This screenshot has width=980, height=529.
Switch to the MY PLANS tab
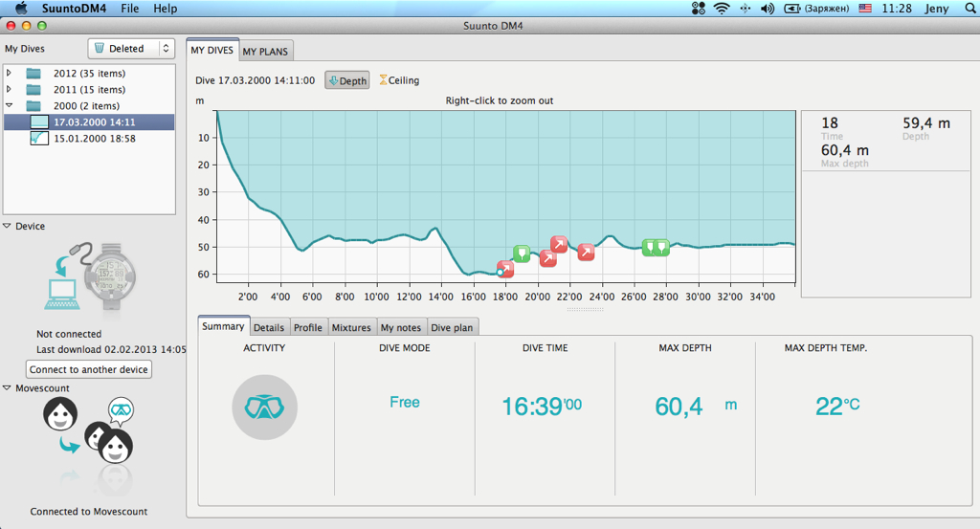click(266, 52)
